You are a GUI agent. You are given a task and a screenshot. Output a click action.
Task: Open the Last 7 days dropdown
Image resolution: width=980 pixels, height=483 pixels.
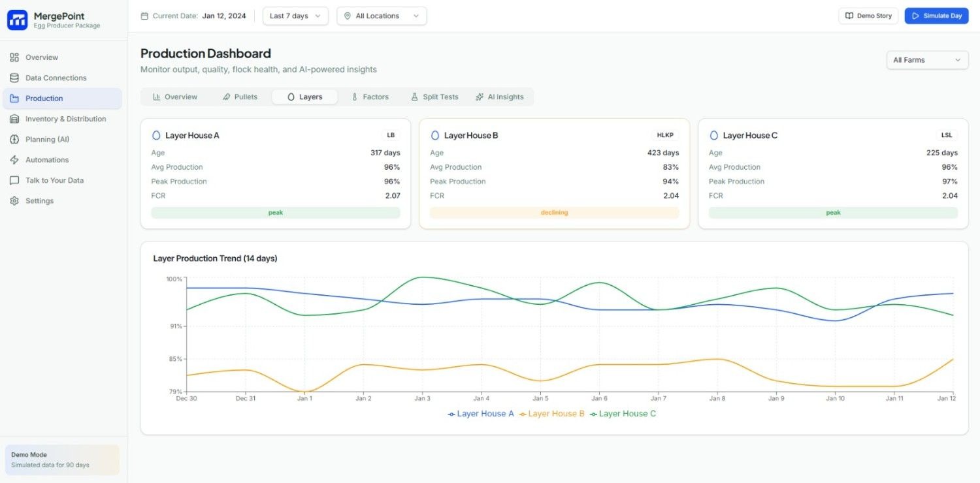(295, 15)
